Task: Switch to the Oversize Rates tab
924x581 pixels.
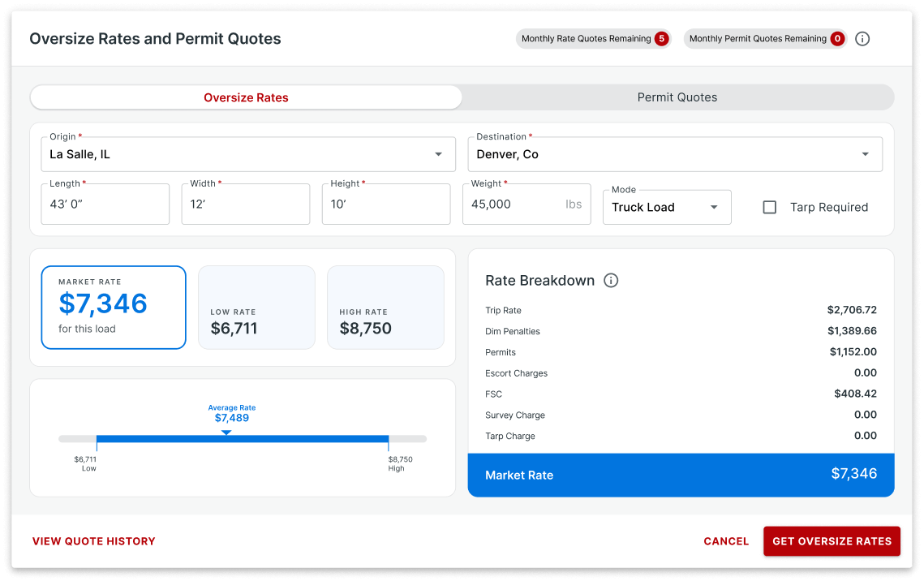Action: 246,97
